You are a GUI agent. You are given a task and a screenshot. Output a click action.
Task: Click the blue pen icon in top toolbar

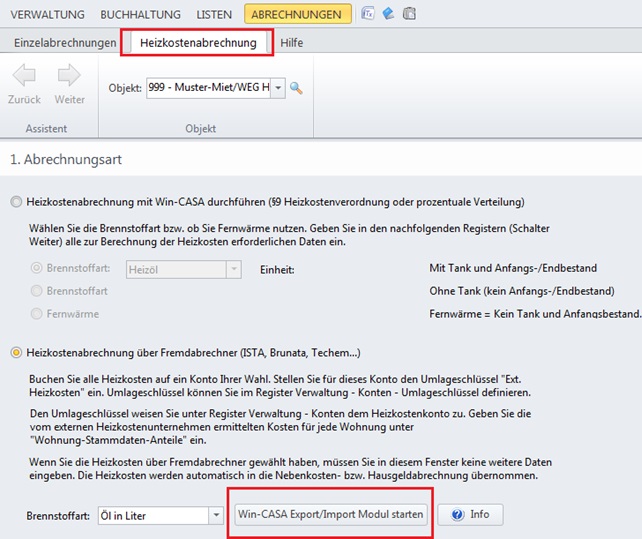[x=388, y=14]
